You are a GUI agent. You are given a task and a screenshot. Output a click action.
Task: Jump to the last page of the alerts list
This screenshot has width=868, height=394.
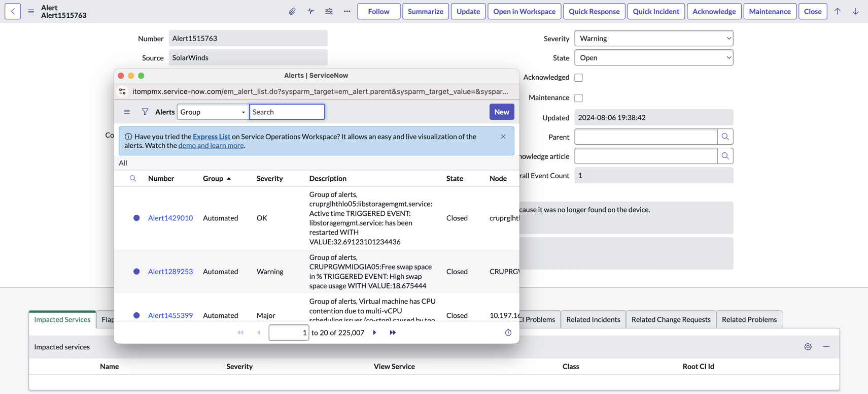(x=393, y=333)
